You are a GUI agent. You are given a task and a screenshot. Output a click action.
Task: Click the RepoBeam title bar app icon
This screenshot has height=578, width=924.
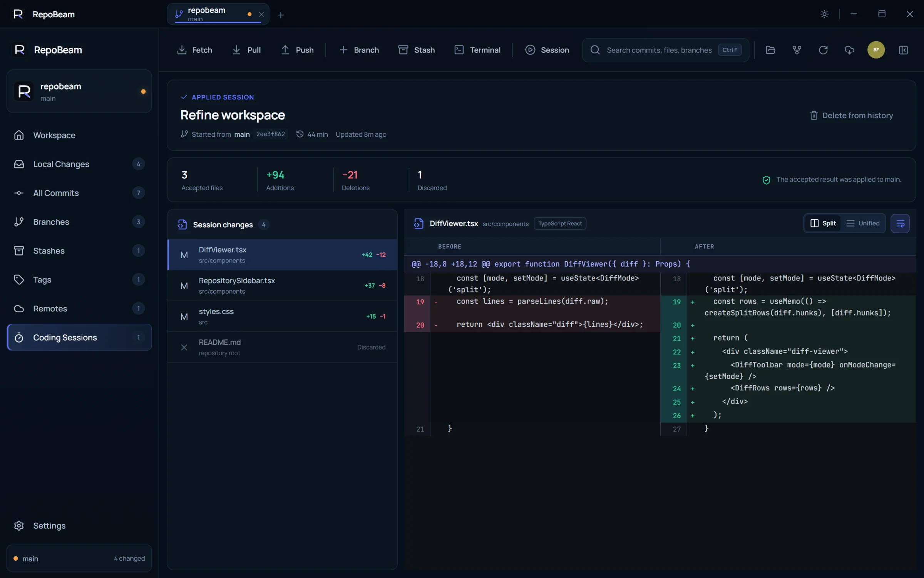[18, 14]
